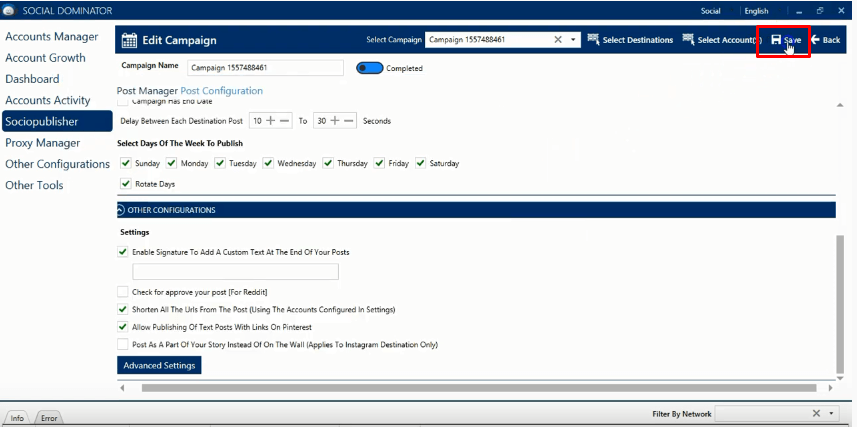857x427 pixels.
Task: Uncheck the Saturday checkbox
Action: (x=420, y=163)
